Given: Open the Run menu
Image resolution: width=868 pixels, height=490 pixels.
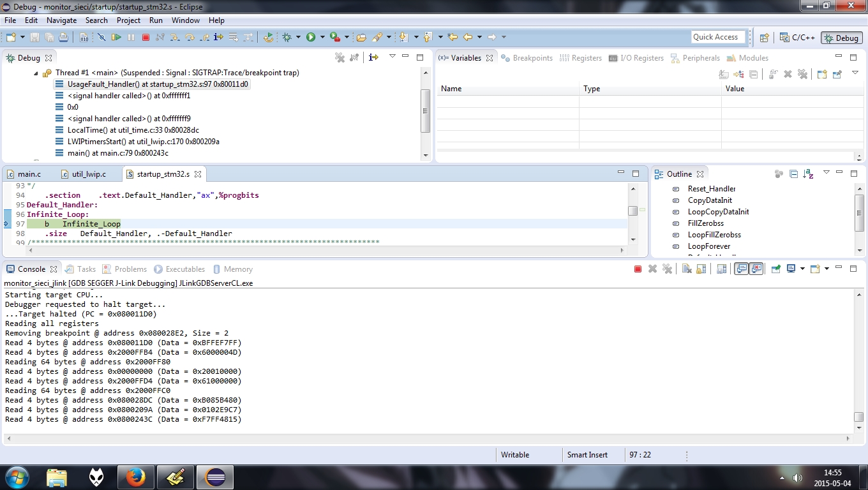Looking at the screenshot, I should click(x=156, y=20).
